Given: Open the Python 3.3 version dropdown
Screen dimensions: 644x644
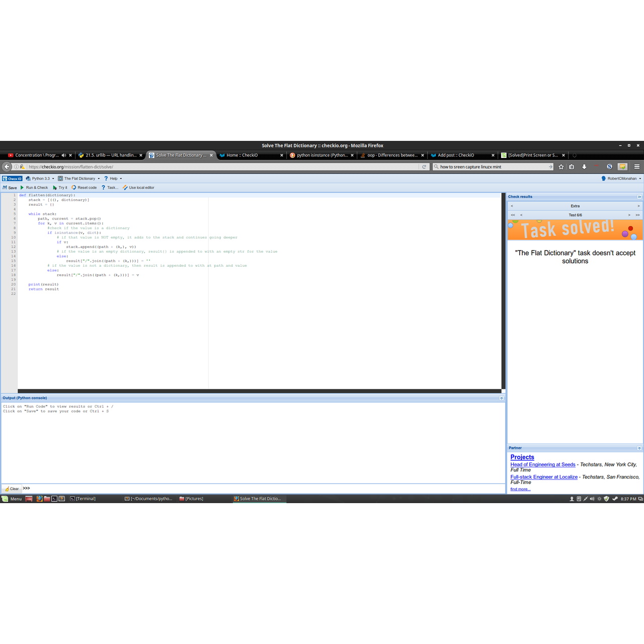Looking at the screenshot, I should coord(40,179).
